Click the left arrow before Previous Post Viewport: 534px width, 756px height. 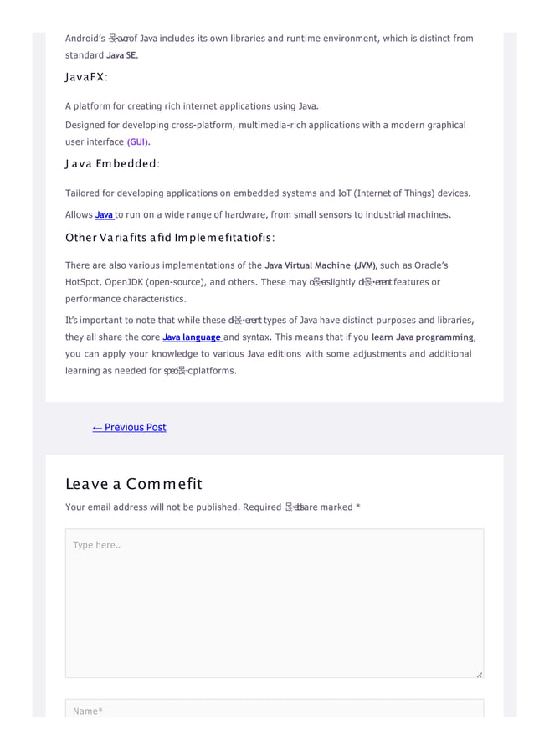coord(97,428)
